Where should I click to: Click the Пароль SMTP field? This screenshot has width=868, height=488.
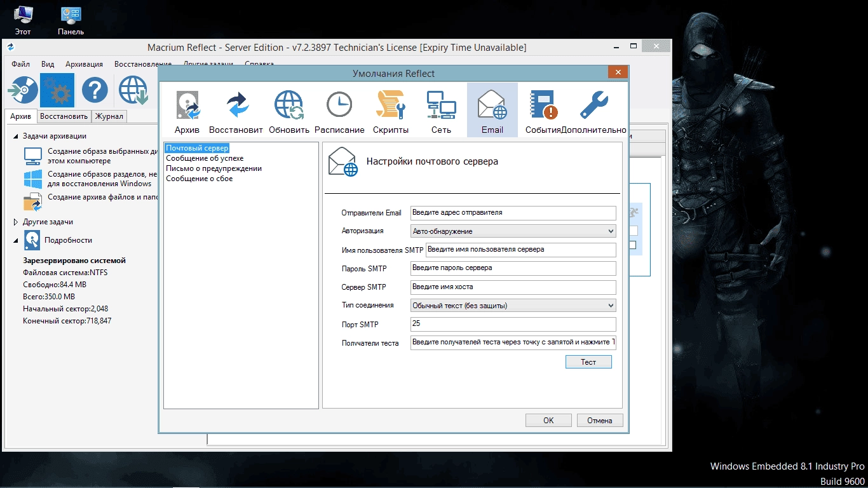pos(513,268)
